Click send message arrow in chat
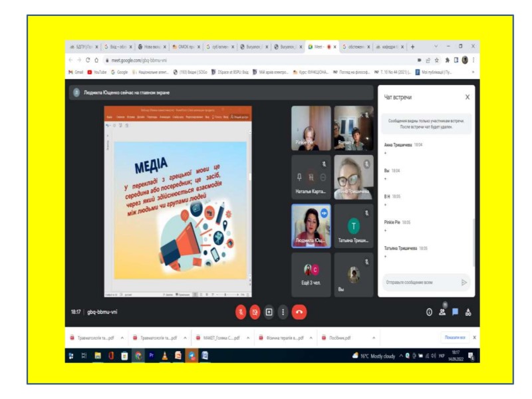This screenshot has width=532, height=399. [464, 282]
